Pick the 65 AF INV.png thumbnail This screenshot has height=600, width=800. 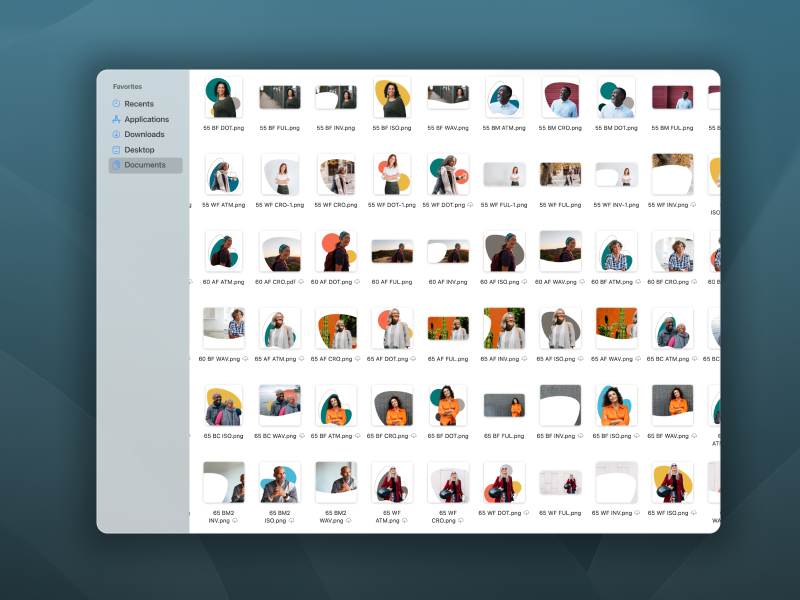[504, 328]
